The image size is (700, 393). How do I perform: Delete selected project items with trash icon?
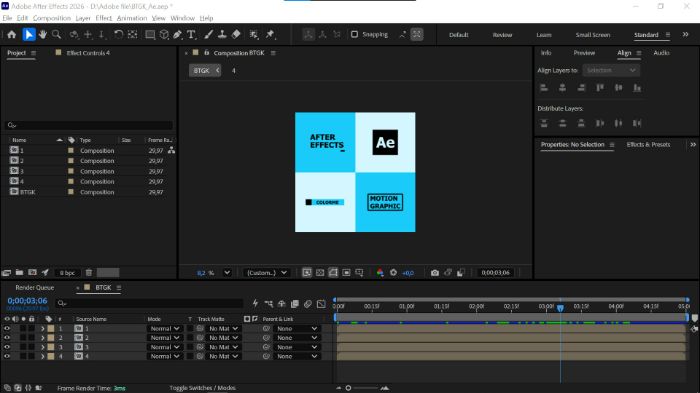point(89,272)
